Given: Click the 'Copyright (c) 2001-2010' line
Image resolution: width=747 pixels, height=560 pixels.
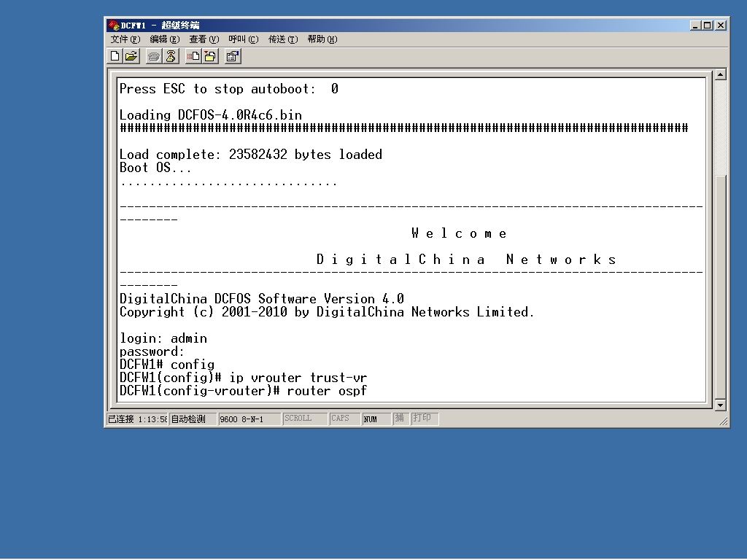Looking at the screenshot, I should click(x=326, y=312).
